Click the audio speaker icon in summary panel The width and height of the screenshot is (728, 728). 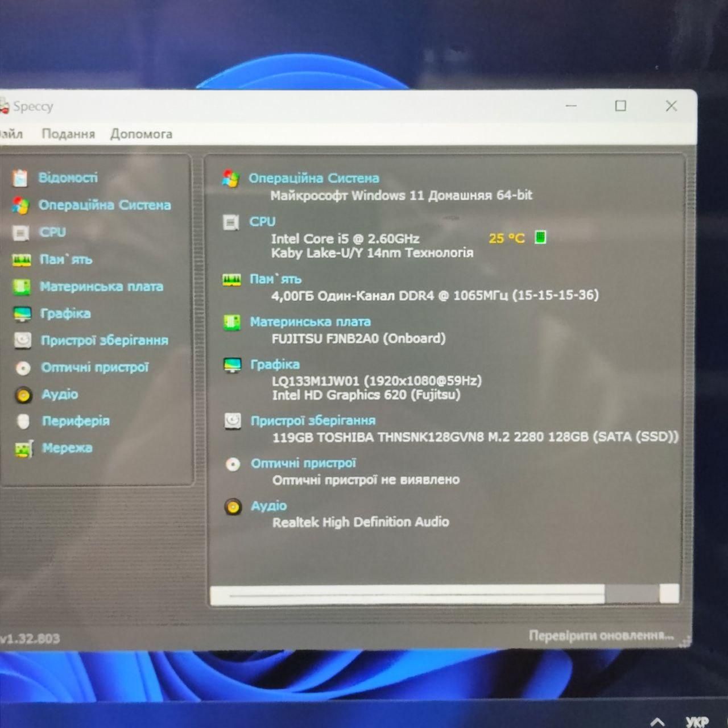point(233,507)
